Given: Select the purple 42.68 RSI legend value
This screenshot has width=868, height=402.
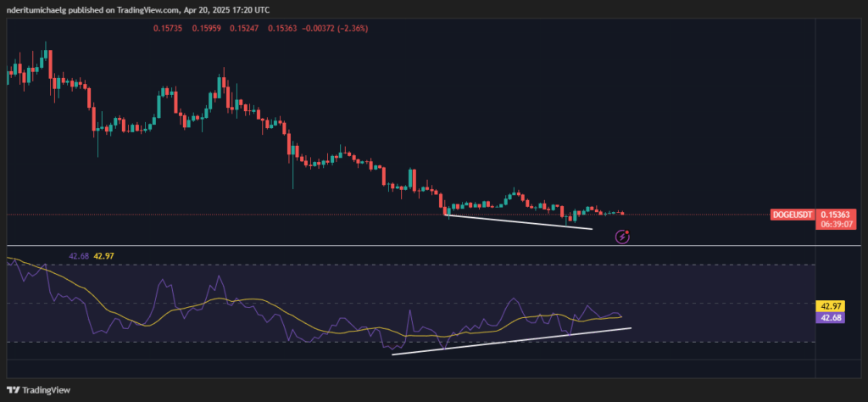Looking at the screenshot, I should click(78, 254).
